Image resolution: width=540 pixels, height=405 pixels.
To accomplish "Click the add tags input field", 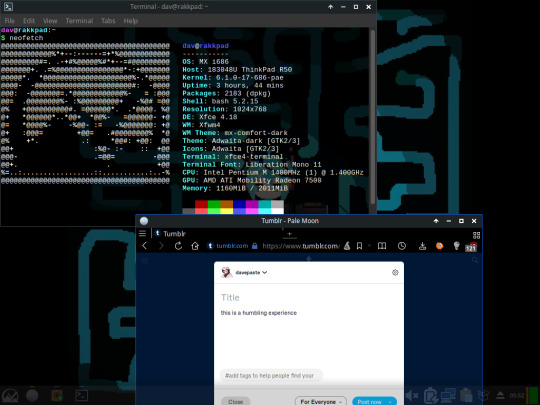I will pyautogui.click(x=271, y=375).
